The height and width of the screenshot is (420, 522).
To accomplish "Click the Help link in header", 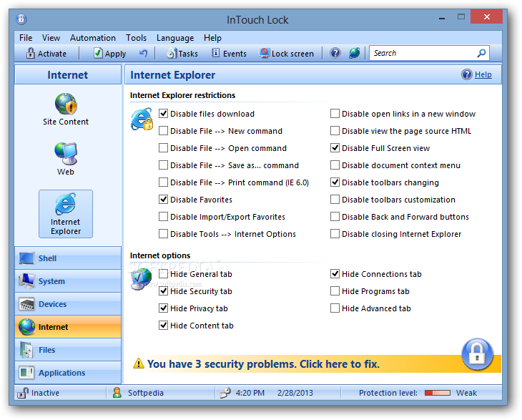I will click(483, 74).
